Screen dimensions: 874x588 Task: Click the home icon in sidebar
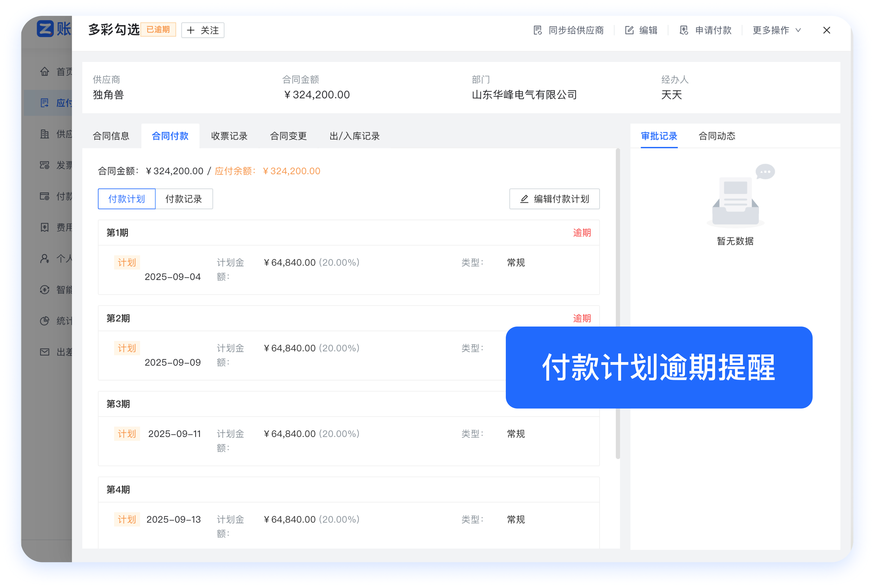(45, 71)
